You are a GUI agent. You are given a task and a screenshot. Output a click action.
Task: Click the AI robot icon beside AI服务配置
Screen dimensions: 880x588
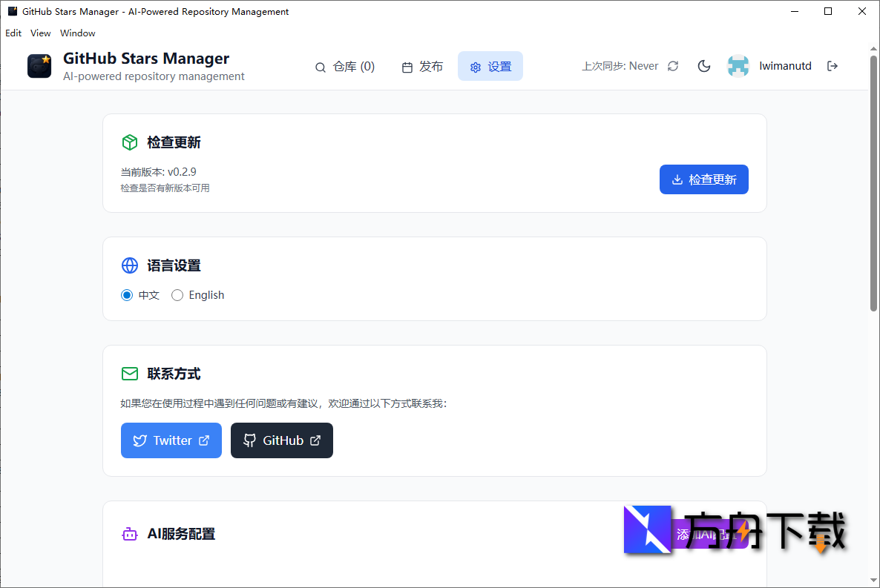[x=130, y=534]
